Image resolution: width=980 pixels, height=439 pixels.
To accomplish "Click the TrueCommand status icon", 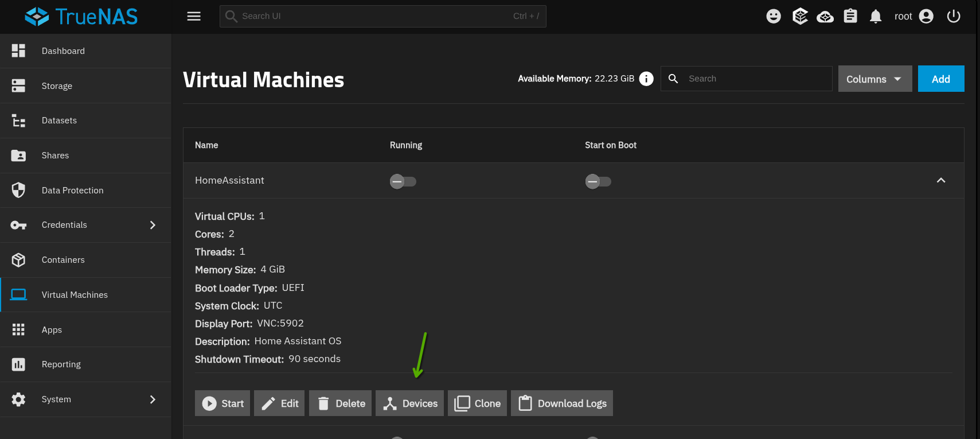I will click(x=825, y=16).
